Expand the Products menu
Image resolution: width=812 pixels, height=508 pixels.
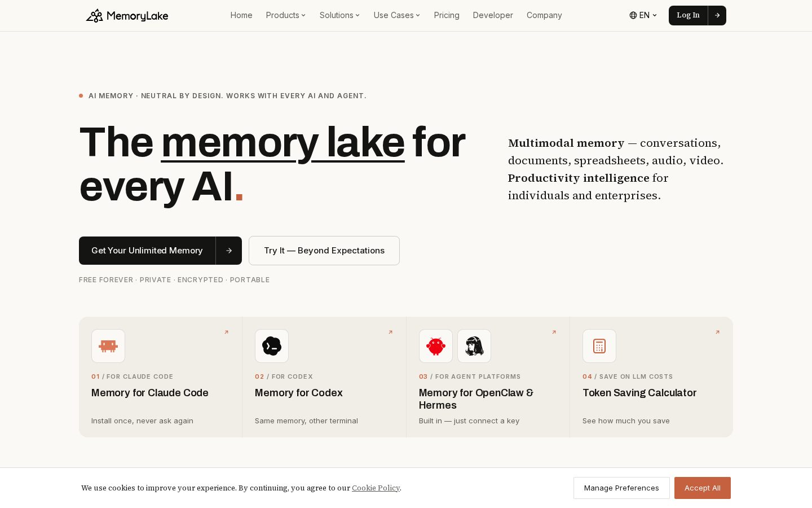[x=285, y=15]
